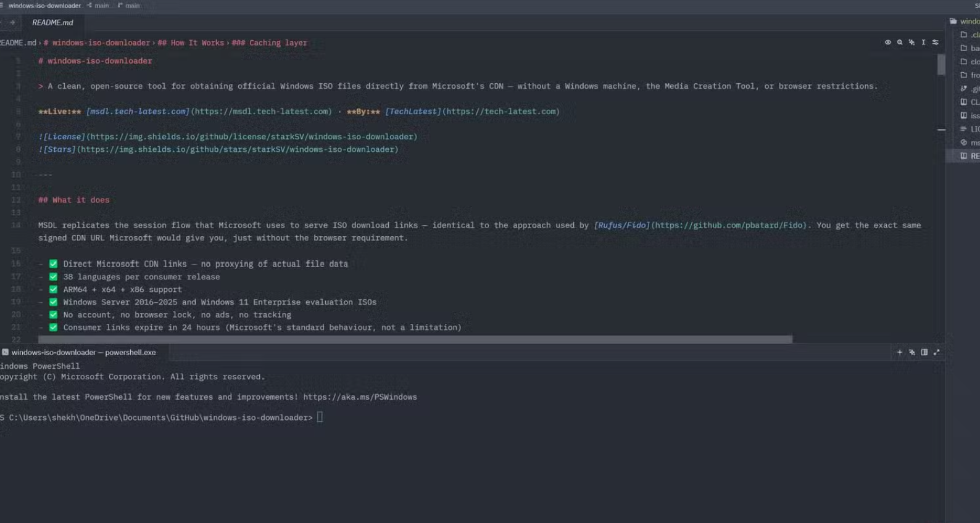Open Markdown preview using the eye icon

[x=888, y=43]
